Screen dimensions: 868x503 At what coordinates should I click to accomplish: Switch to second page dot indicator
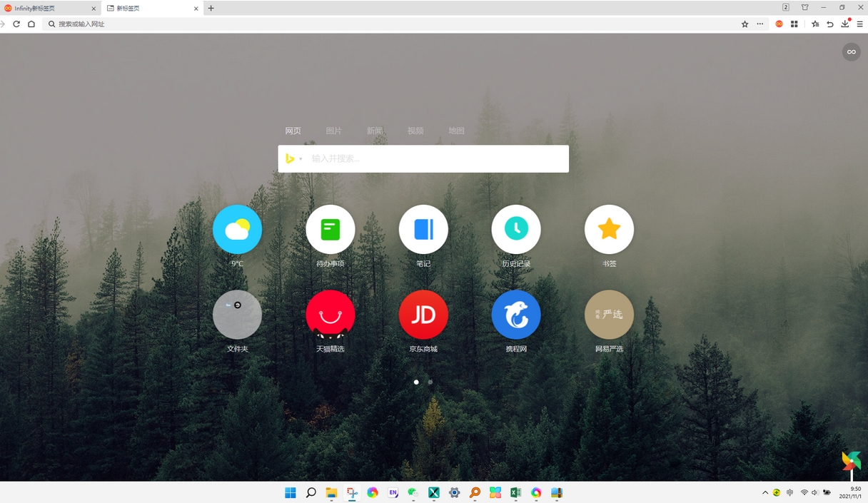[430, 382]
